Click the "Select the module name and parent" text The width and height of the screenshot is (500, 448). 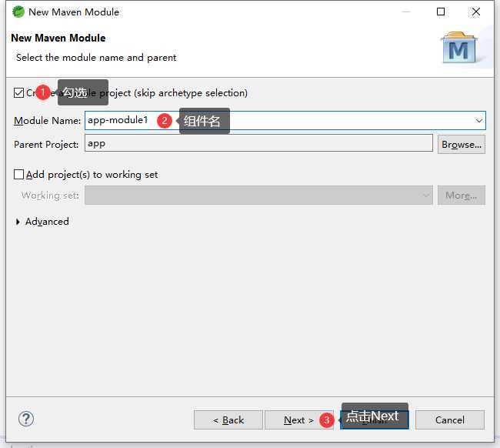tap(96, 58)
